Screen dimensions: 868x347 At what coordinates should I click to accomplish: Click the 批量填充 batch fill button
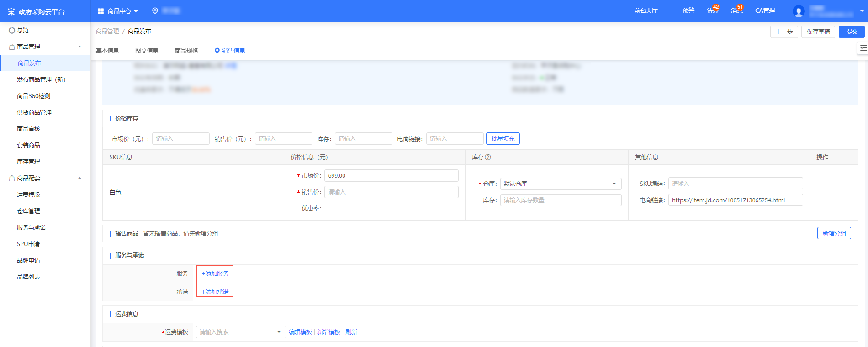503,138
